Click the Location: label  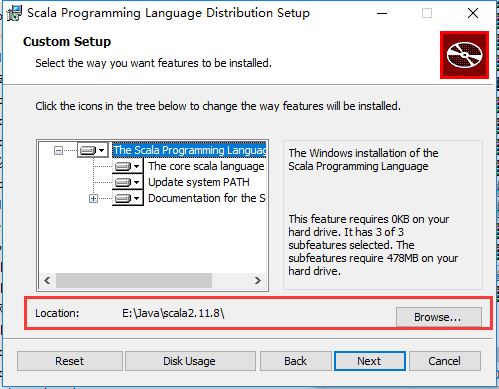(x=57, y=313)
